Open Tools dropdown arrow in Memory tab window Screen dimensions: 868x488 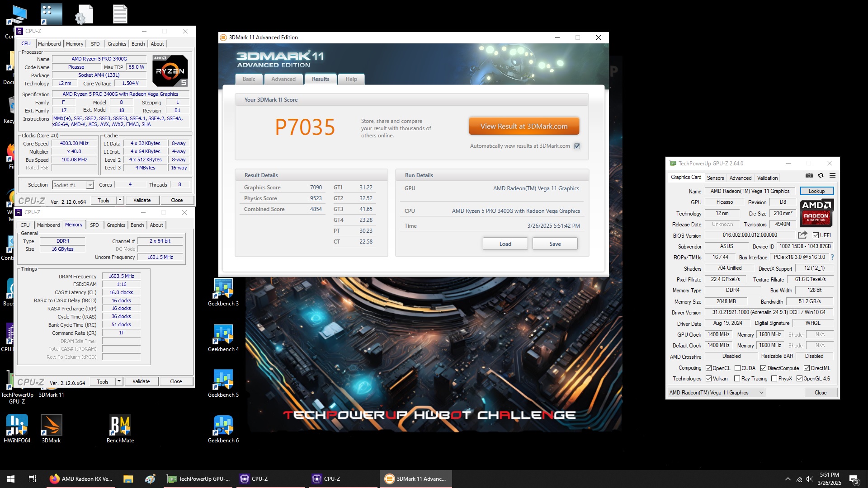pos(119,381)
